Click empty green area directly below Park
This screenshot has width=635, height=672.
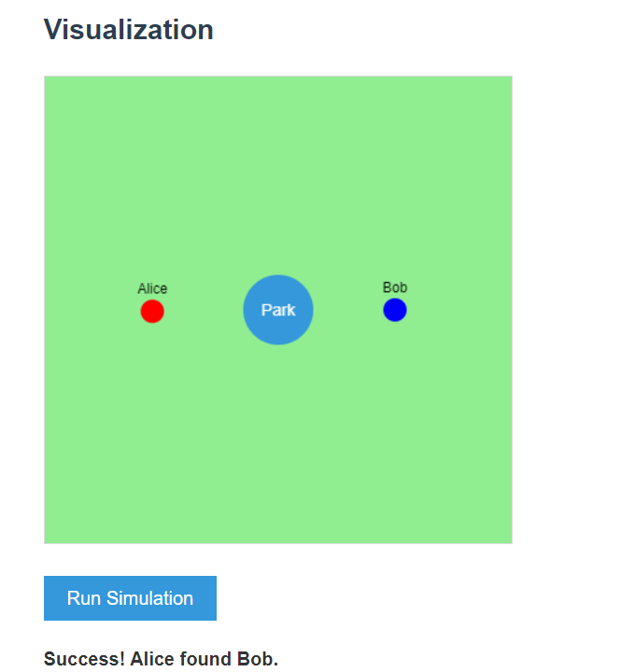(278, 429)
